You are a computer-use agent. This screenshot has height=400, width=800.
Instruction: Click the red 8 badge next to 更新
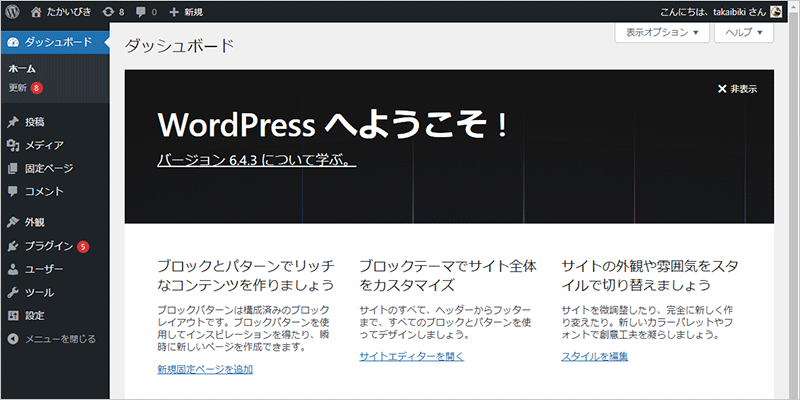[36, 88]
